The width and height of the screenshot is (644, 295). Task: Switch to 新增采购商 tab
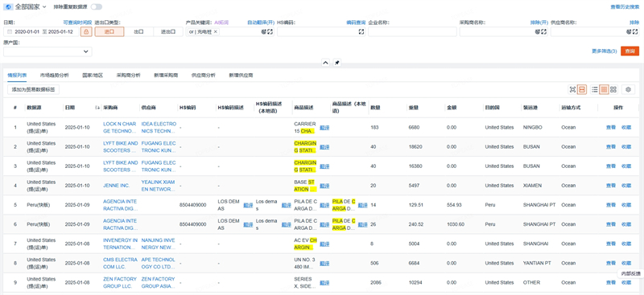point(166,75)
